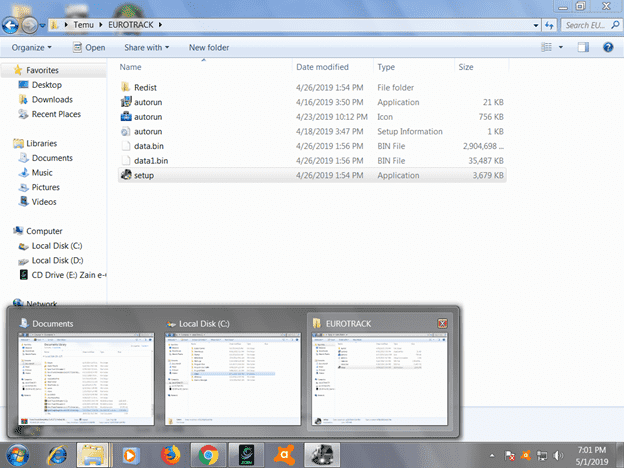Open the truck application taskbar icon
Screen dimensions: 624x468
click(322, 455)
